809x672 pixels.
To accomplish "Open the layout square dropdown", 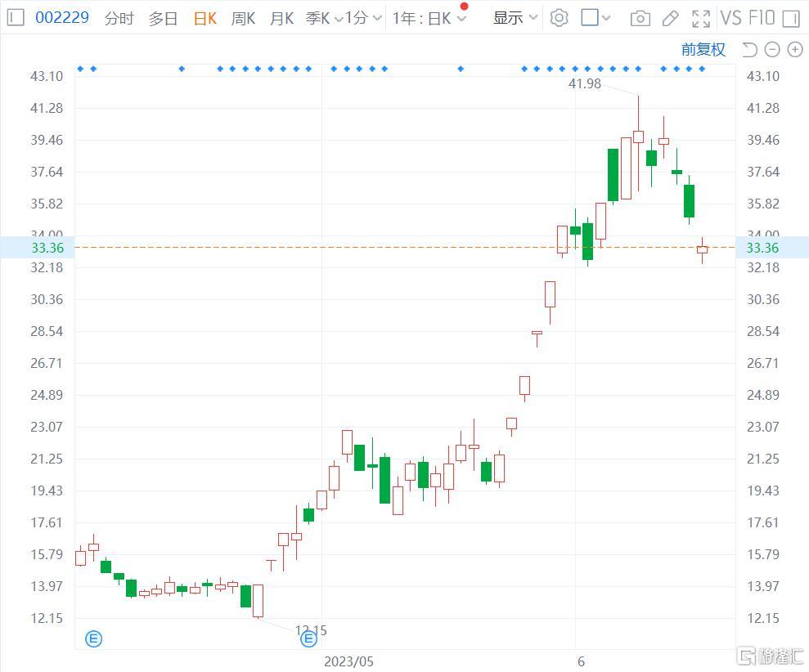I will pyautogui.click(x=596, y=18).
